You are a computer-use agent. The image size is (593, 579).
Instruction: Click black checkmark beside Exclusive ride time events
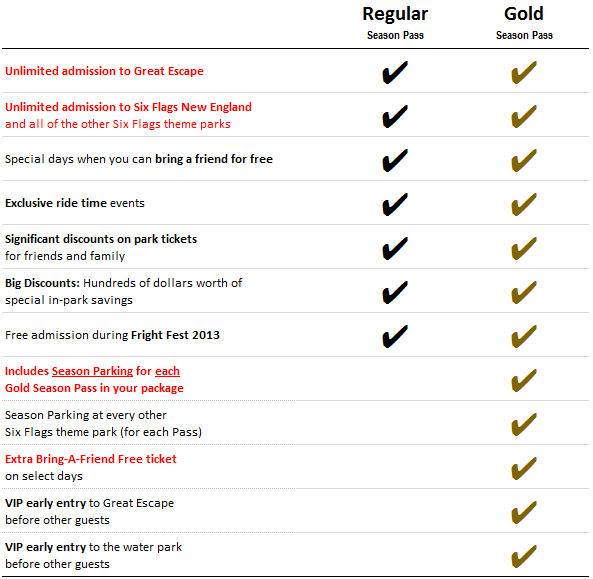click(x=395, y=204)
